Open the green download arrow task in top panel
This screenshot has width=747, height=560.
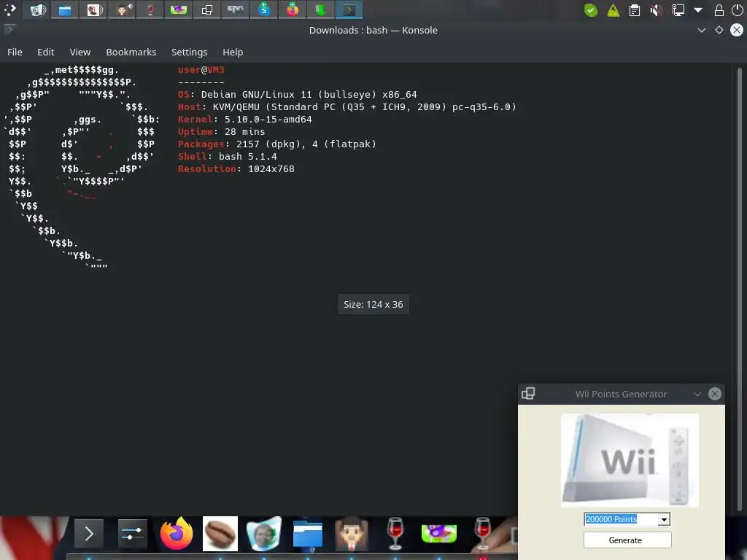321,10
